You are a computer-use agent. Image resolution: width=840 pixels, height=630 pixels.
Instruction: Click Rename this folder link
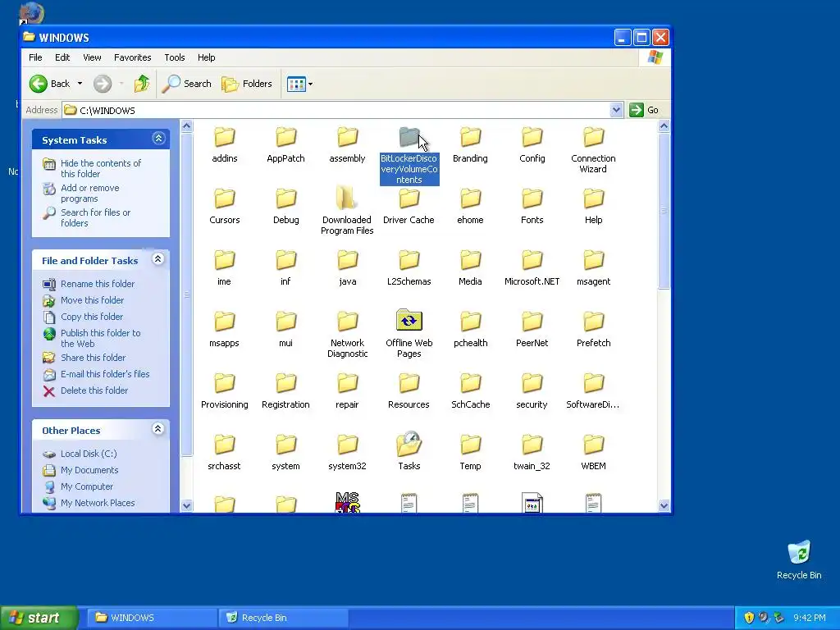point(98,284)
